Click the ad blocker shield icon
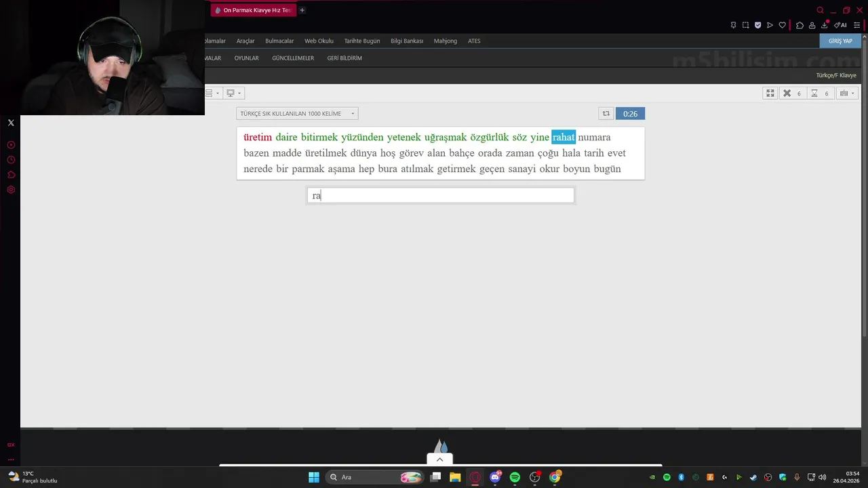 (x=757, y=25)
